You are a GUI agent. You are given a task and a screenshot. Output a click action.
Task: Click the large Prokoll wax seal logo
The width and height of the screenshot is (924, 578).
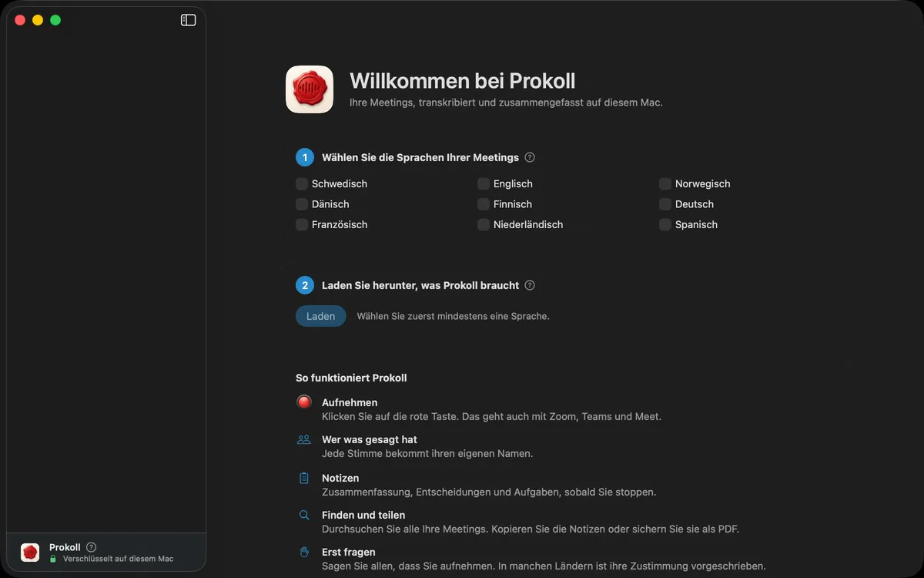pos(310,89)
